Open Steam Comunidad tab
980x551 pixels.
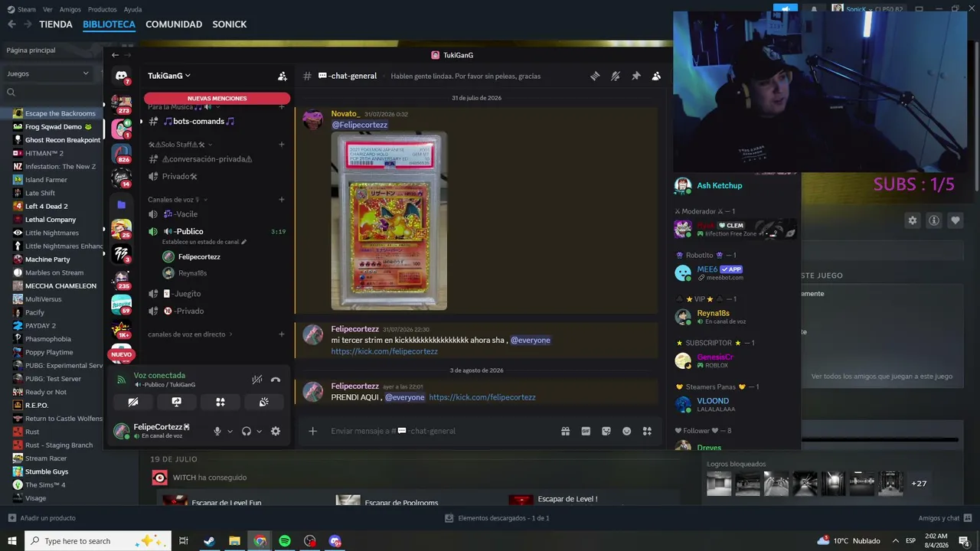[174, 24]
